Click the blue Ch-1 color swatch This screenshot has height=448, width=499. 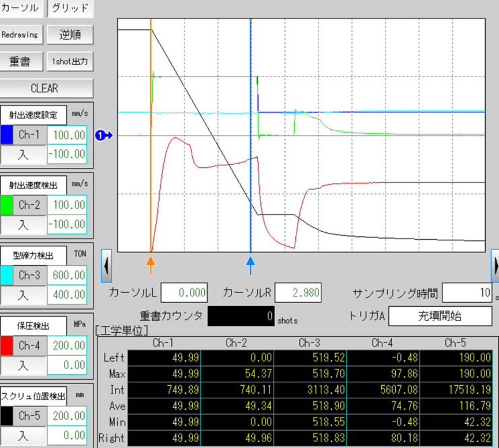[x=6, y=134]
